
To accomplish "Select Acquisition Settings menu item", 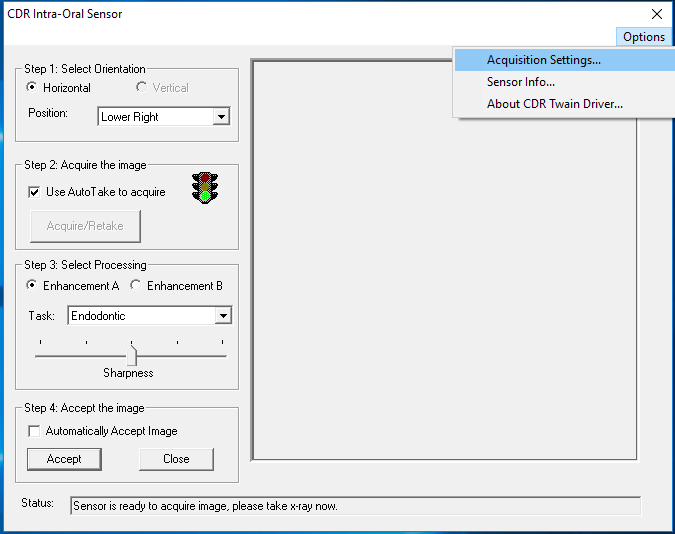I will pos(544,60).
